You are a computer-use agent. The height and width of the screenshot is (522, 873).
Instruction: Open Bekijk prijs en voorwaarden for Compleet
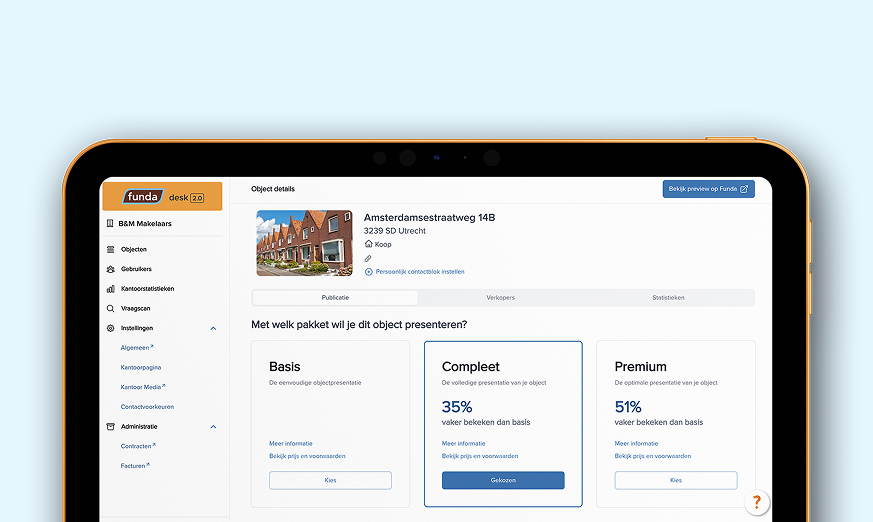point(480,456)
